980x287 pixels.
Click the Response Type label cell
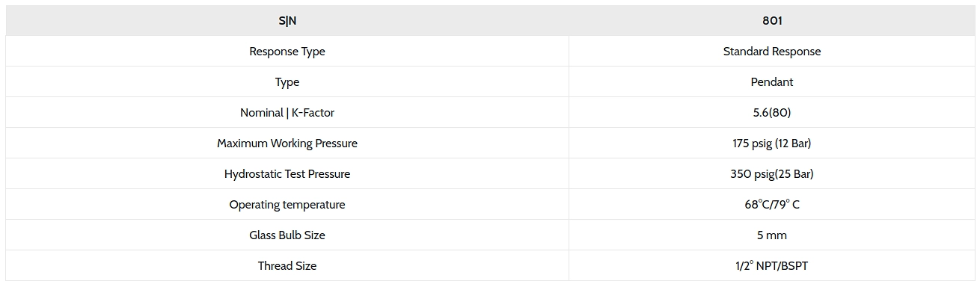[x=287, y=52]
